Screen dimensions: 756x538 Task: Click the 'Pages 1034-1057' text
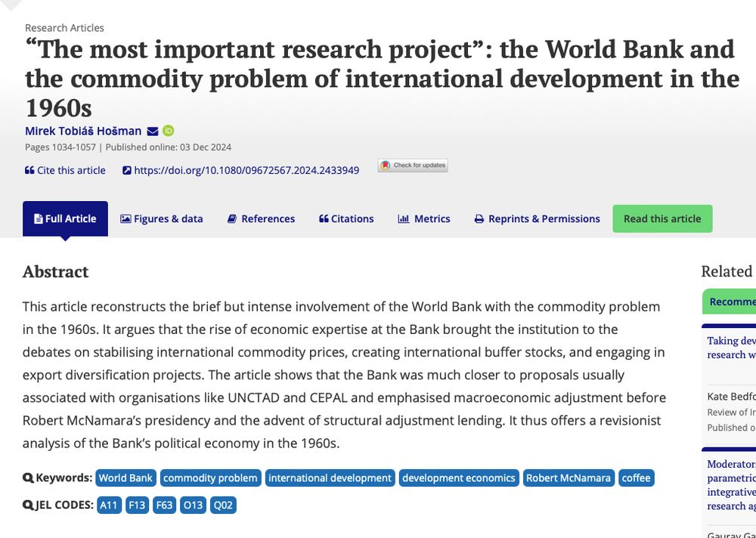[60, 147]
